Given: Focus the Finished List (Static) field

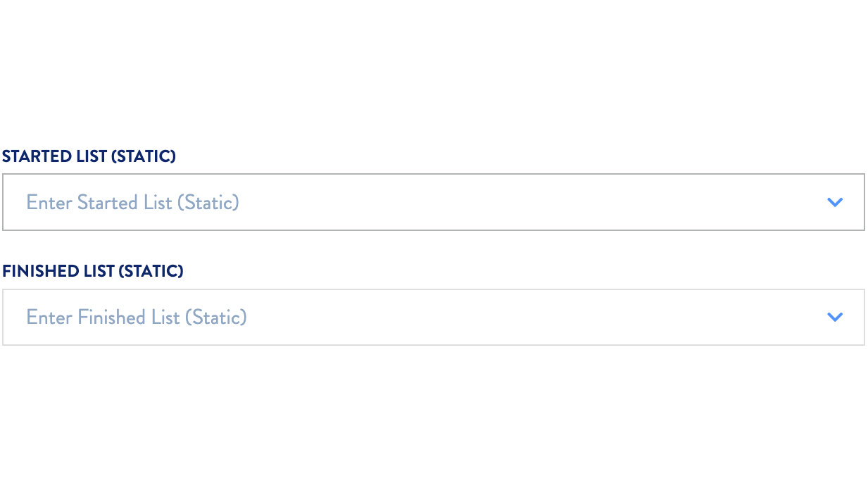Looking at the screenshot, I should point(433,317).
